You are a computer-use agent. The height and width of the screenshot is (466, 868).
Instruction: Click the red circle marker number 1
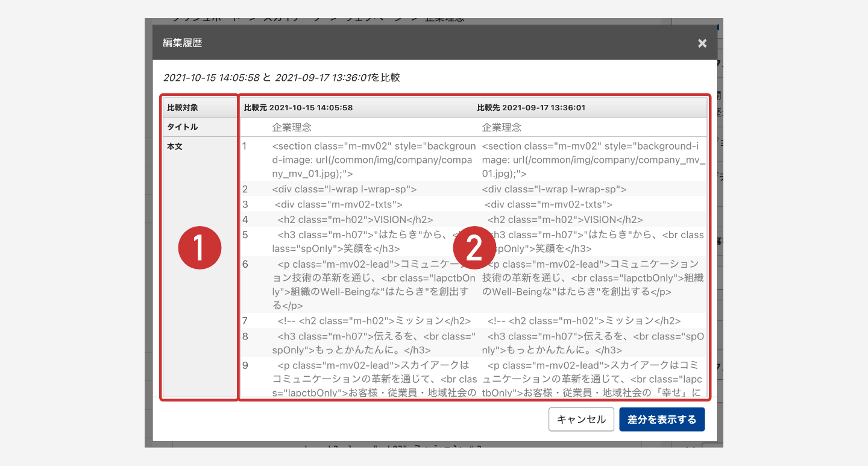pos(200,248)
